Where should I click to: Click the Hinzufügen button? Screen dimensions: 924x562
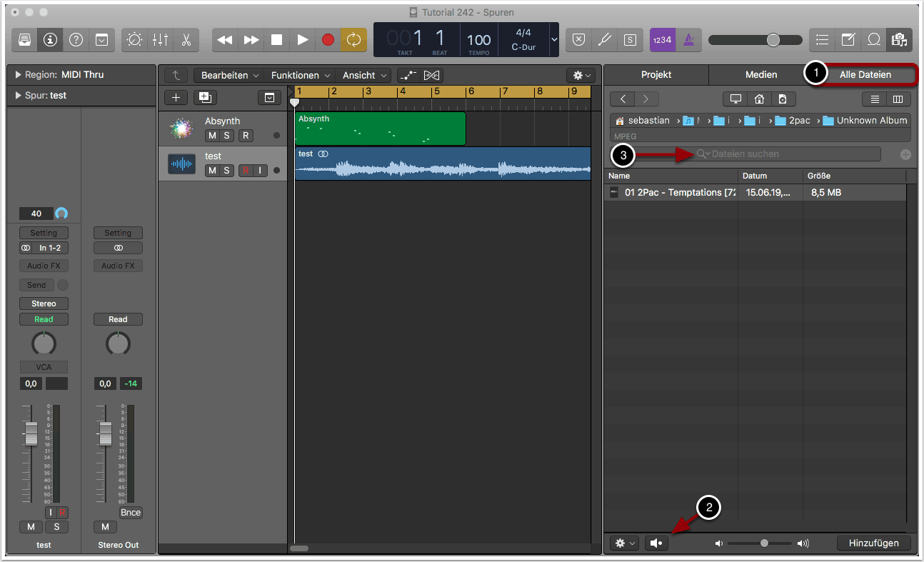873,543
